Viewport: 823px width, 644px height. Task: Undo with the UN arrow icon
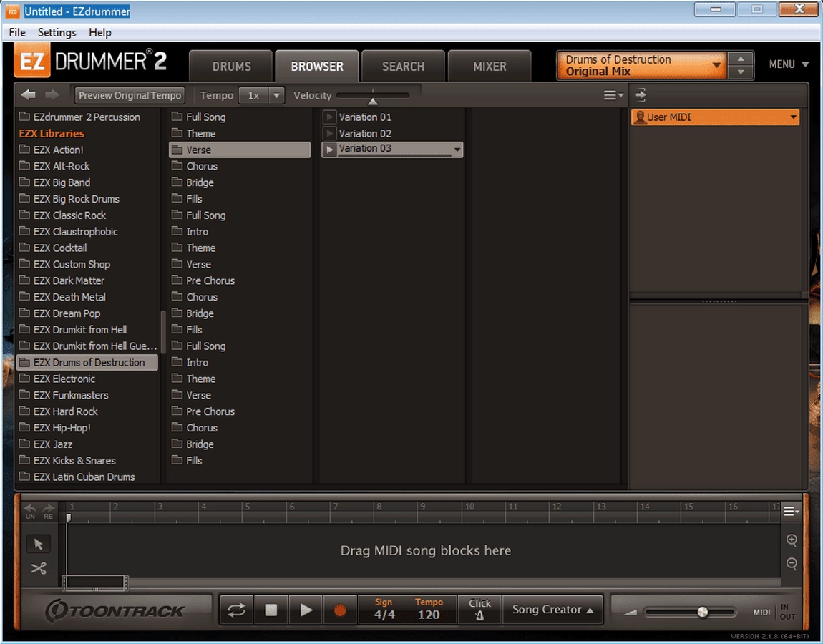(x=30, y=511)
